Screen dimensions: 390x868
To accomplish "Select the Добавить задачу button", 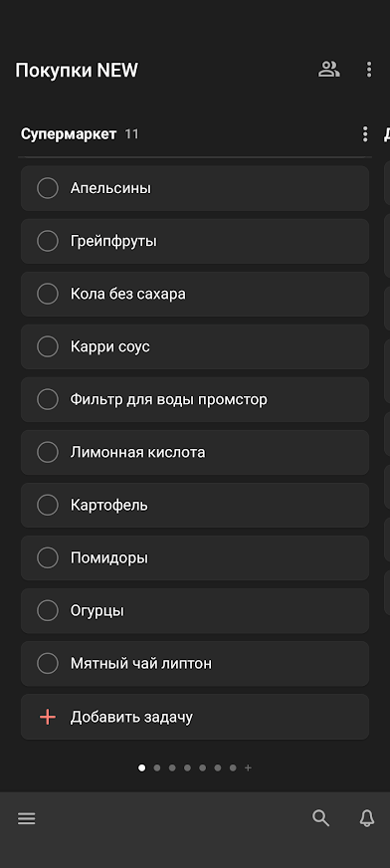I will tap(195, 717).
